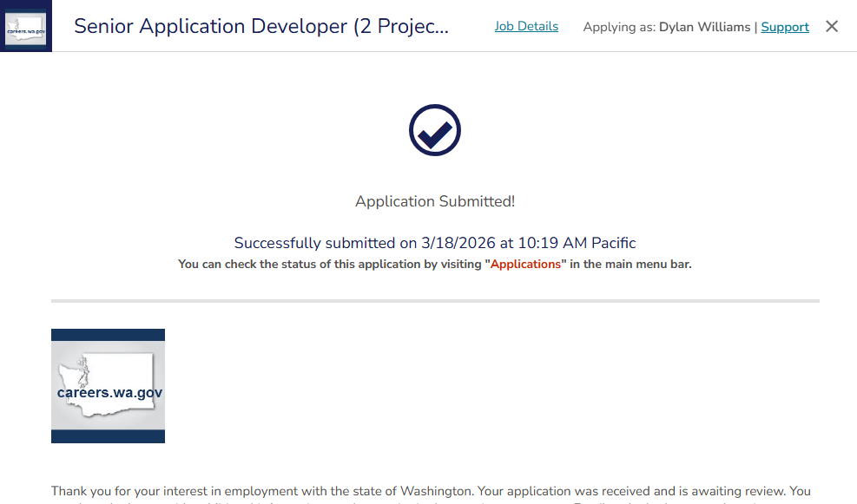Close the application with the X icon
The height and width of the screenshot is (504, 857).
point(832,27)
